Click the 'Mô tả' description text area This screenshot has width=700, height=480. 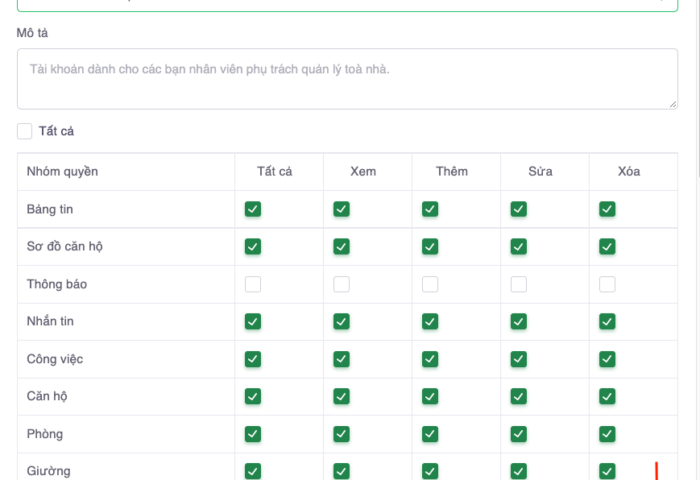click(347, 79)
